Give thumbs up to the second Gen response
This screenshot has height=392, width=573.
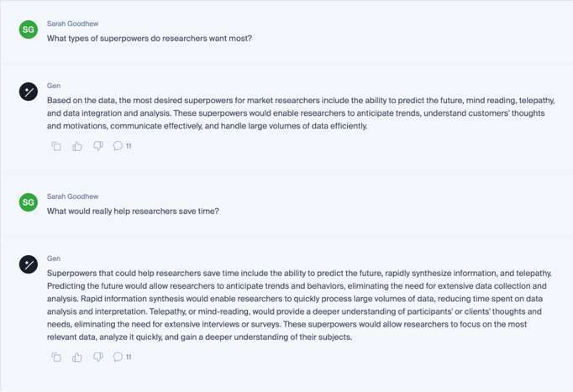(x=77, y=357)
